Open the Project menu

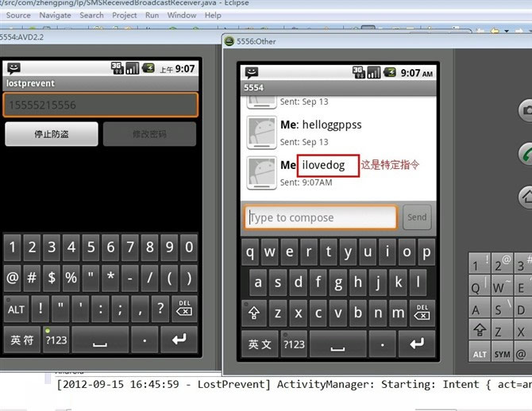click(125, 15)
